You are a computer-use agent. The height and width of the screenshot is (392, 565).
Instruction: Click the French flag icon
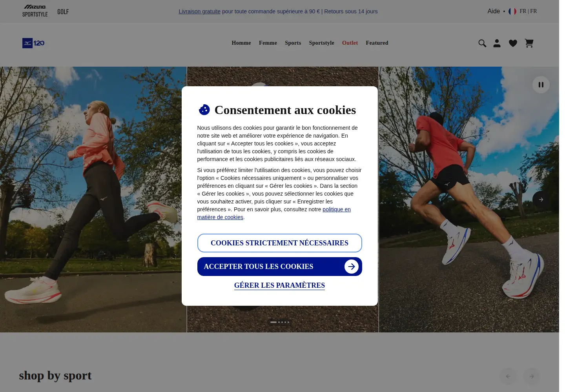coord(512,11)
